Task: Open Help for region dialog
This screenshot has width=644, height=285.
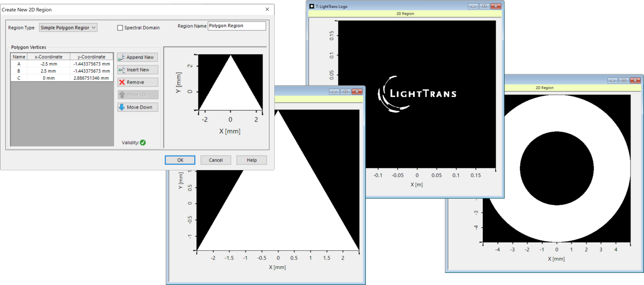Action: coord(251,160)
